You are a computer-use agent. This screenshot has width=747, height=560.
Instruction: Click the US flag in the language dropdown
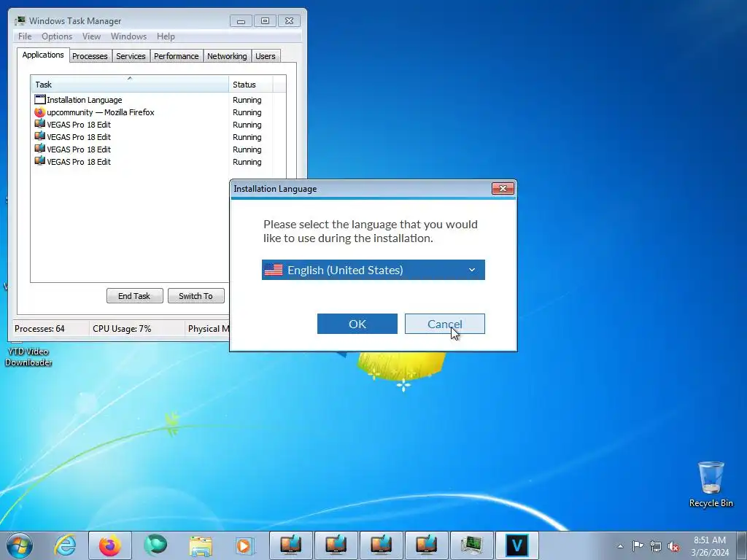click(x=274, y=270)
